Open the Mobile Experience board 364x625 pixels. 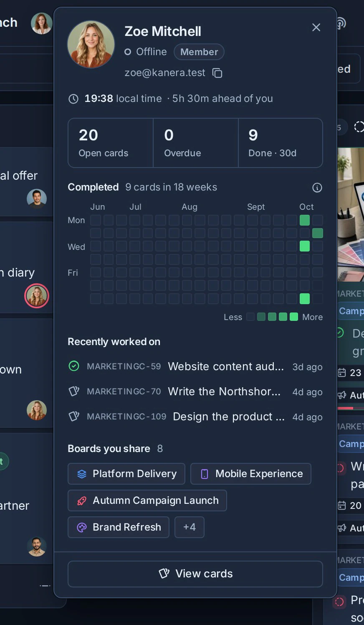point(251,474)
